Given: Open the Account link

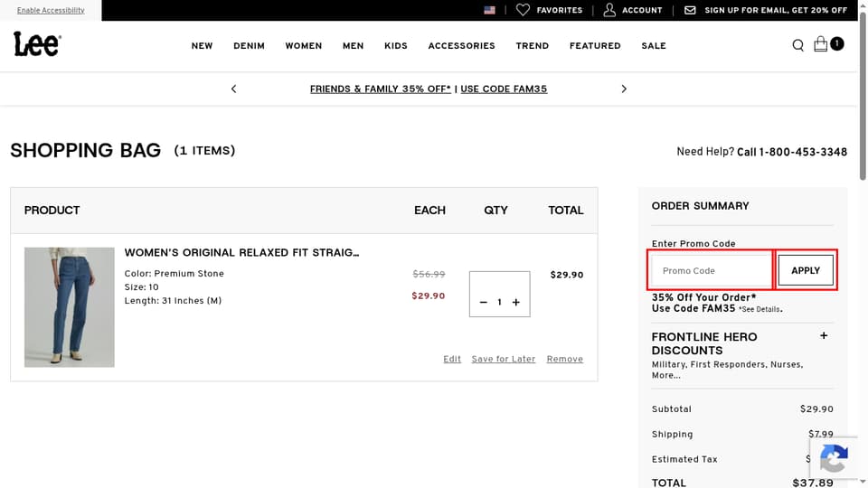Looking at the screenshot, I should 642,10.
